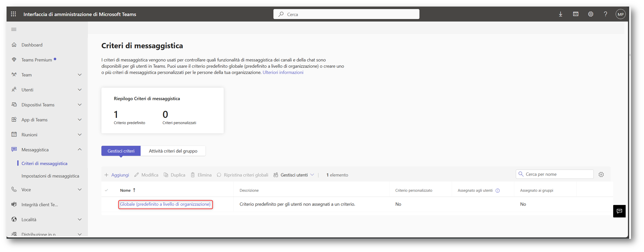Expand the App di Teams chevron
The image size is (644, 252).
point(80,119)
